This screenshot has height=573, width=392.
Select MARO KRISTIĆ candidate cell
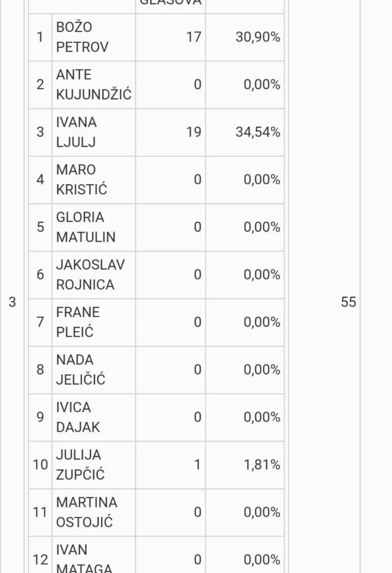[x=94, y=180]
